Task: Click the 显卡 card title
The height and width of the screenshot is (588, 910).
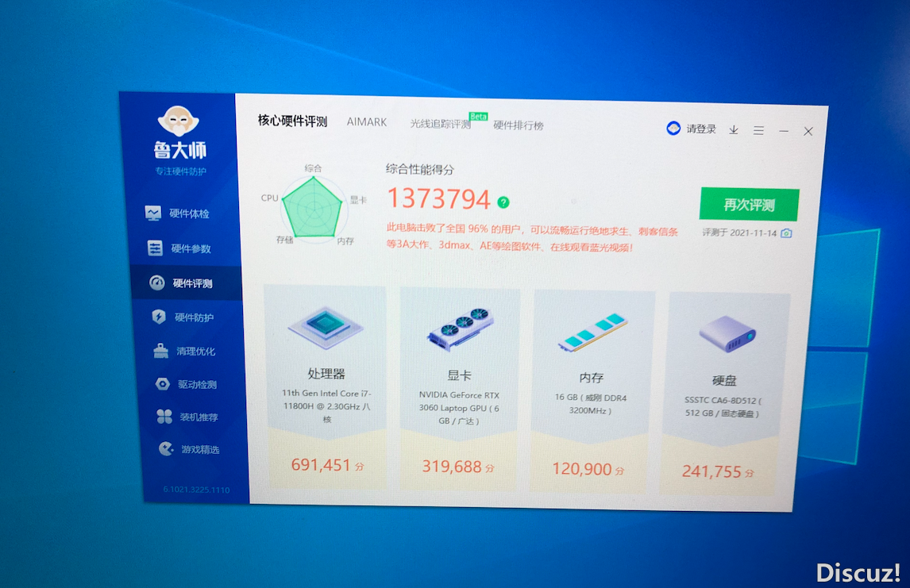Action: click(459, 375)
